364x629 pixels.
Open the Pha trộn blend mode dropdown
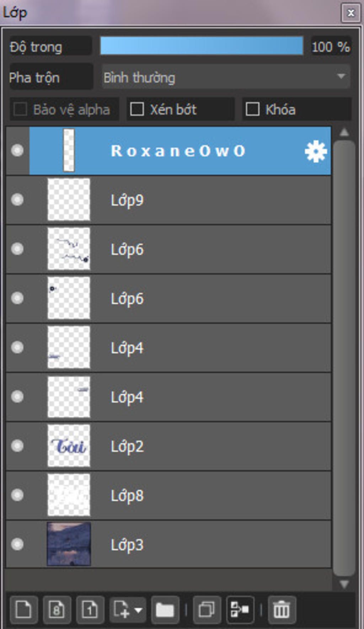click(226, 77)
